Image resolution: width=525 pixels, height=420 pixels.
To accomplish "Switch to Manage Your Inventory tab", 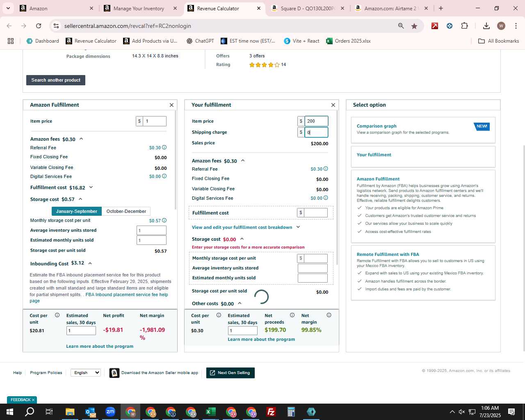I will point(140,8).
